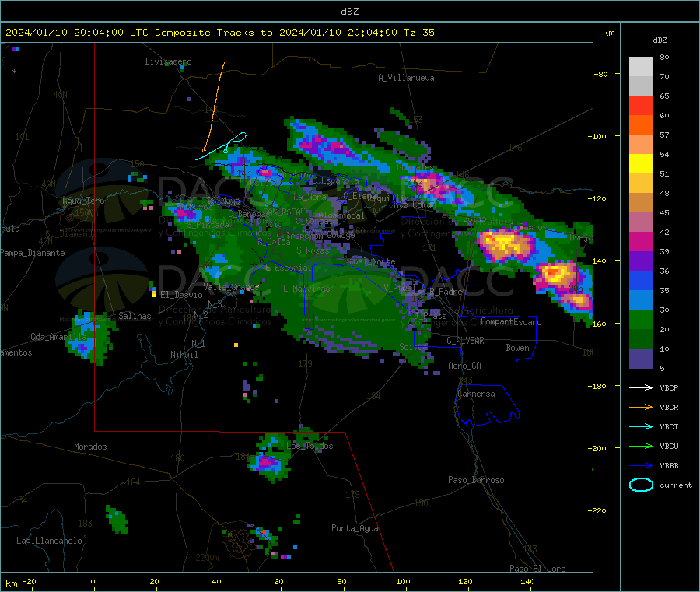Select the 65–70 dBZ gray swatch
Image resolution: width=700 pixels, height=592 pixels.
tap(641, 86)
